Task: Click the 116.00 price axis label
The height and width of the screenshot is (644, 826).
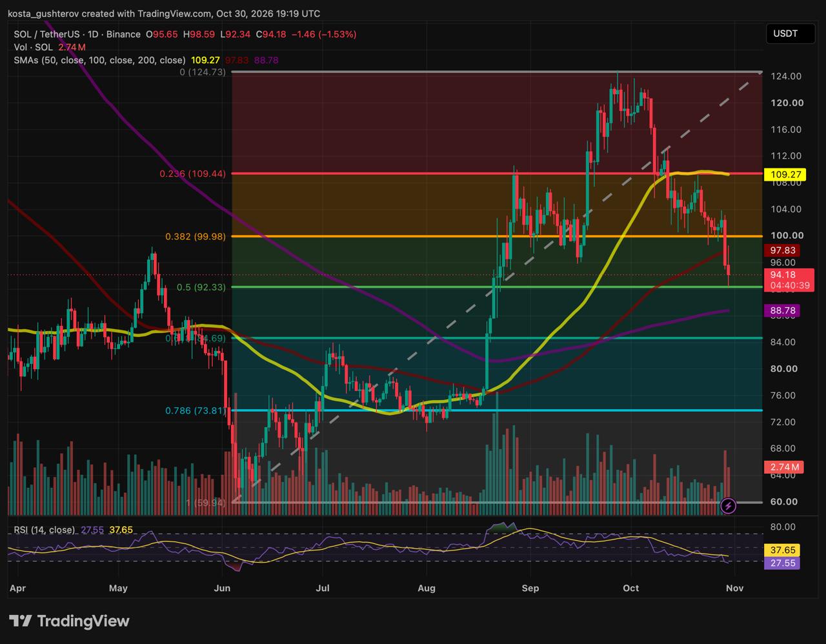Action: click(x=785, y=130)
